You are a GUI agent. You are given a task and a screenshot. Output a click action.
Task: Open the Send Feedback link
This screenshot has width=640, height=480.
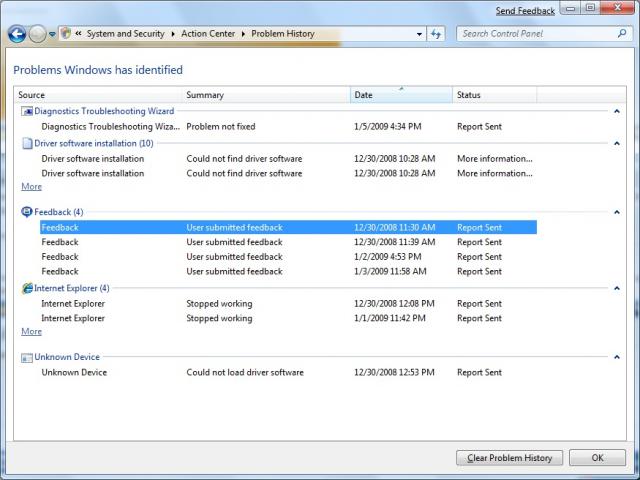tap(525, 11)
